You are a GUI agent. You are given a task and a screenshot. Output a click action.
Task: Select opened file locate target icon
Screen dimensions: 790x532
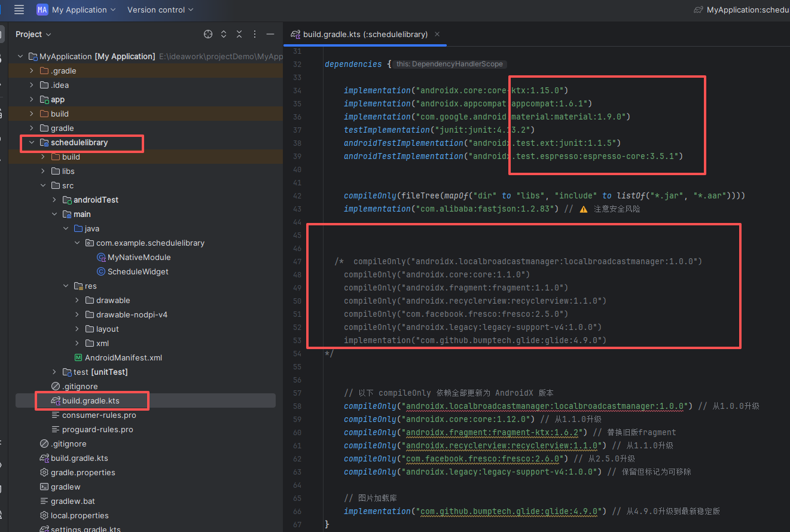(208, 34)
